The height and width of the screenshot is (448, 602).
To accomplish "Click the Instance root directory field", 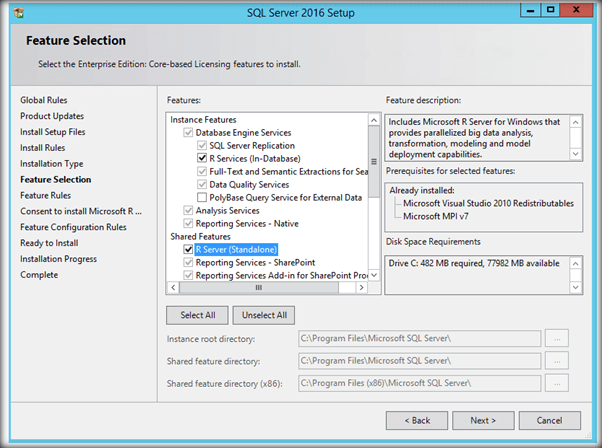I will click(x=420, y=339).
